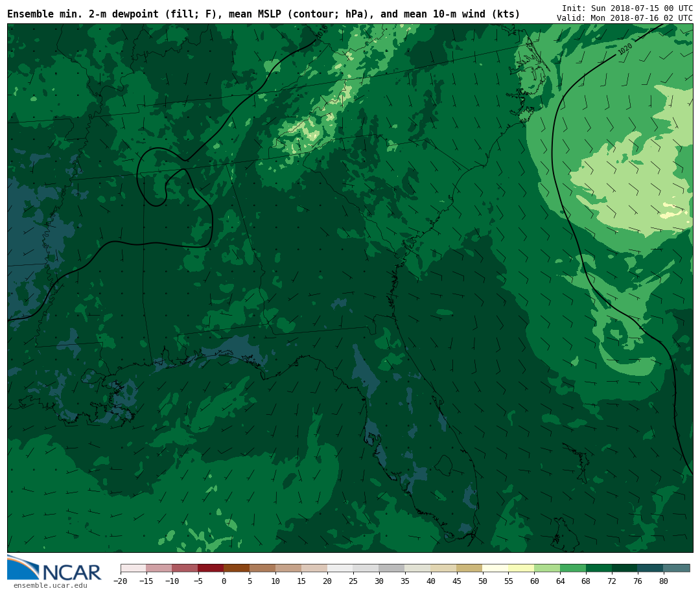Click the NCAR logo

pyautogui.click(x=54, y=568)
